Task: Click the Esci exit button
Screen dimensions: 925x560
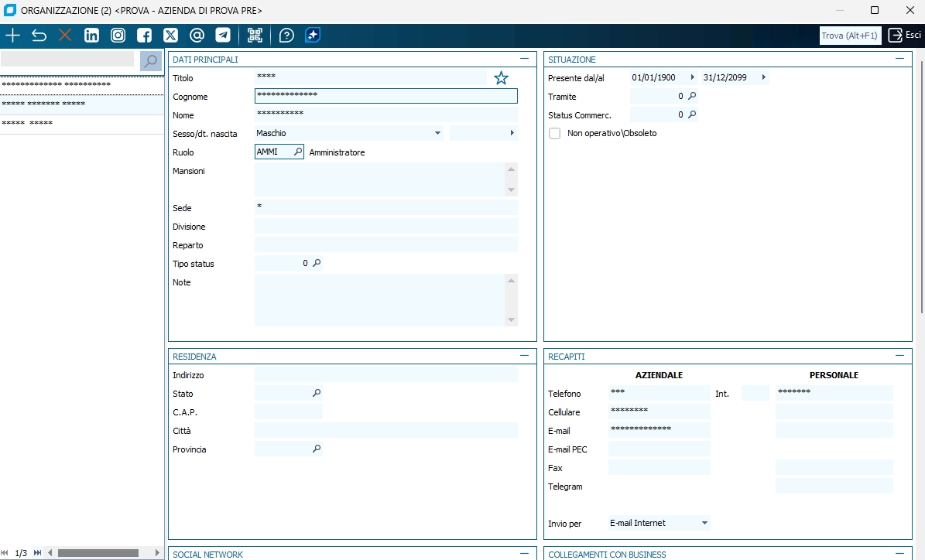Action: click(x=904, y=36)
